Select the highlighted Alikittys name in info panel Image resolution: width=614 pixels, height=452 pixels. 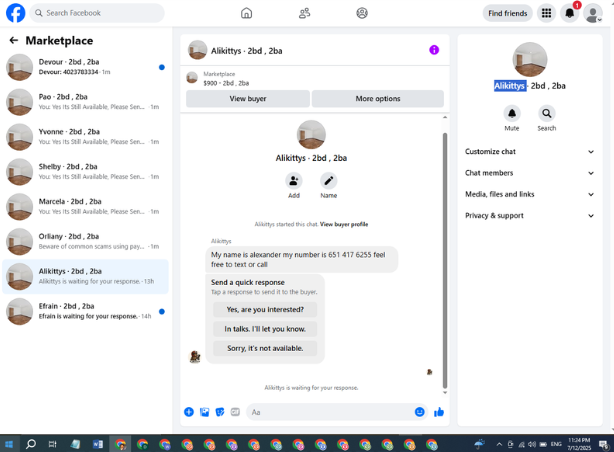click(509, 86)
